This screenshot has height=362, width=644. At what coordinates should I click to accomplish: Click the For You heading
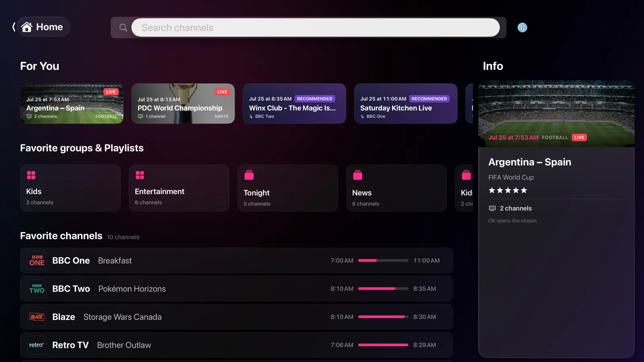tap(39, 66)
